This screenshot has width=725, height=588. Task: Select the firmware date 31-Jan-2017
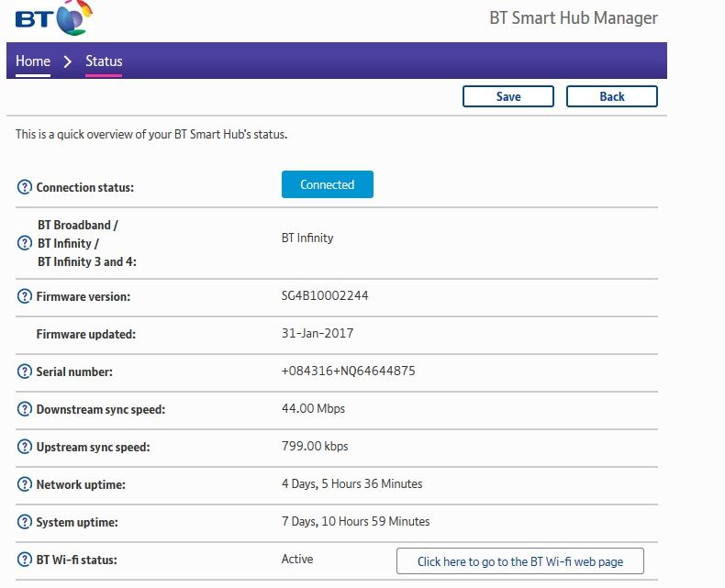pyautogui.click(x=318, y=333)
